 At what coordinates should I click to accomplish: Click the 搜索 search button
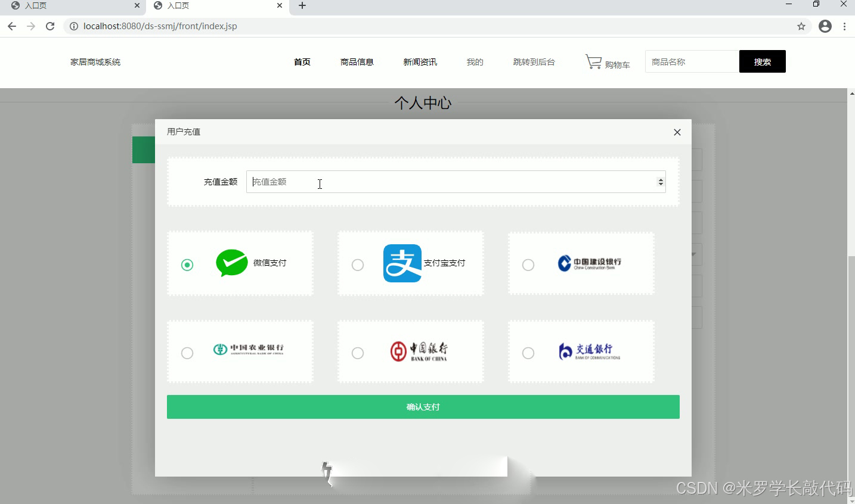pyautogui.click(x=762, y=61)
